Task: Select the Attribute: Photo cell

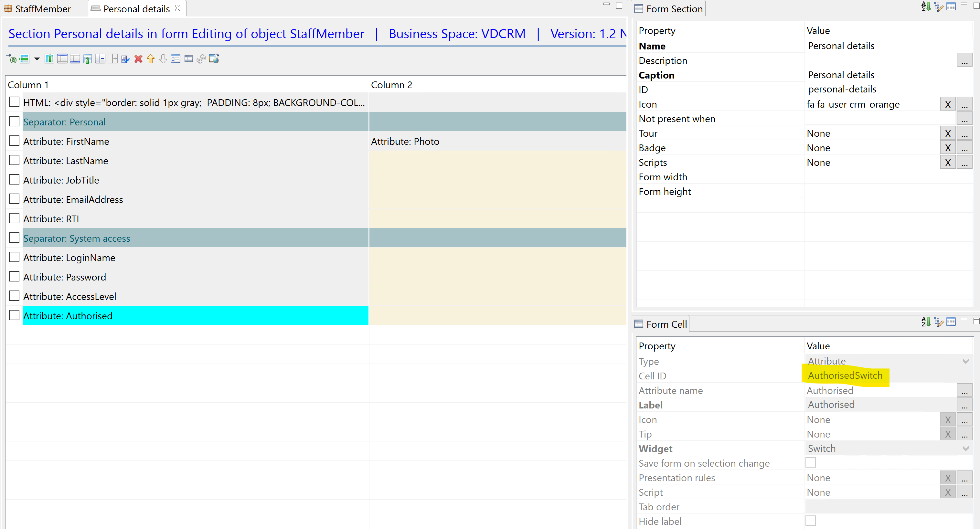Action: tap(497, 141)
